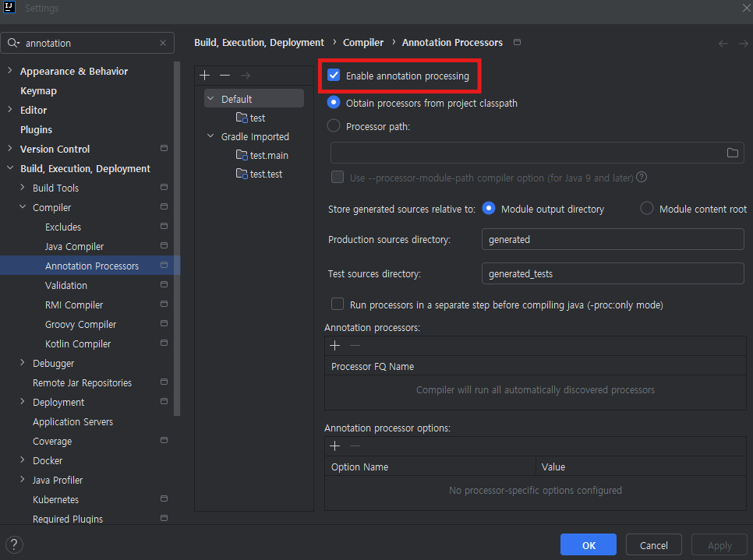Expand Build Tools node
Viewport: 753px width, 560px height.
pos(22,187)
